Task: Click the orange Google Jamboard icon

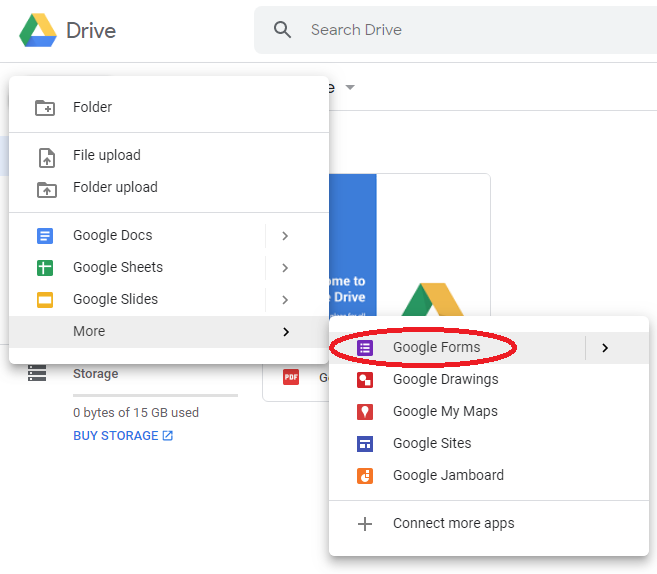Action: coord(365,476)
